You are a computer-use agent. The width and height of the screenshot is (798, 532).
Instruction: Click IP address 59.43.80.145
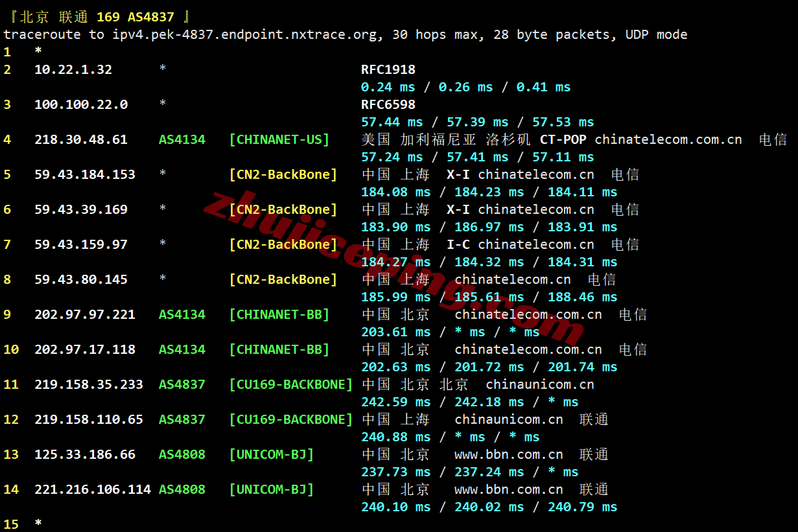tap(81, 279)
